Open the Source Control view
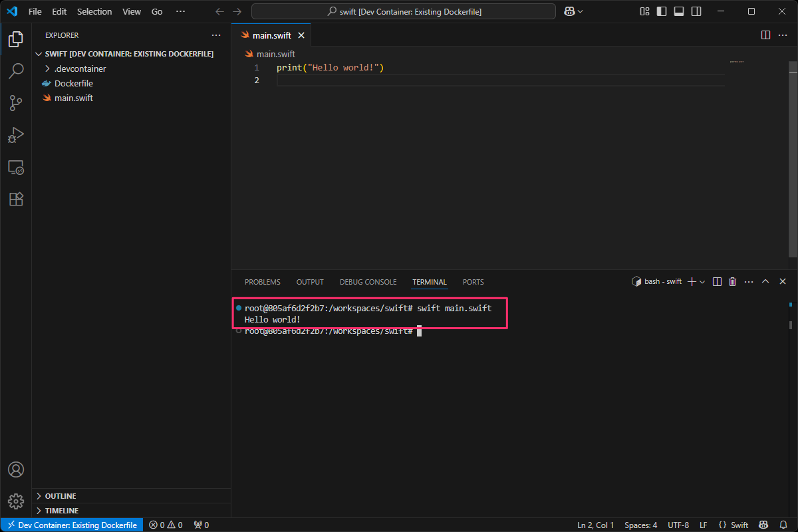This screenshot has width=798, height=532. 16,102
